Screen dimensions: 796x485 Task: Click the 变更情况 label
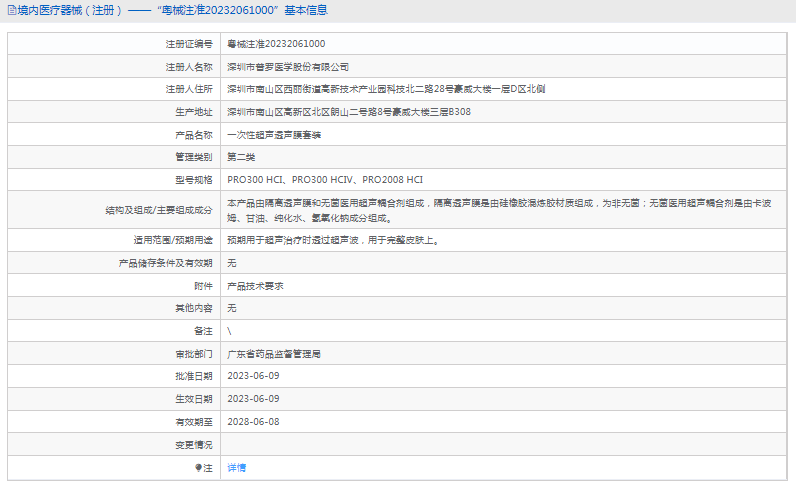tap(194, 445)
